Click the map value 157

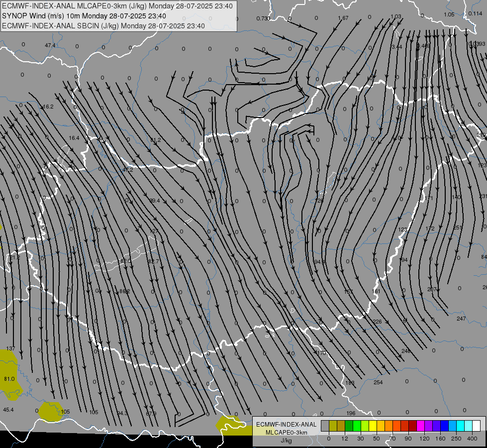pos(349,292)
